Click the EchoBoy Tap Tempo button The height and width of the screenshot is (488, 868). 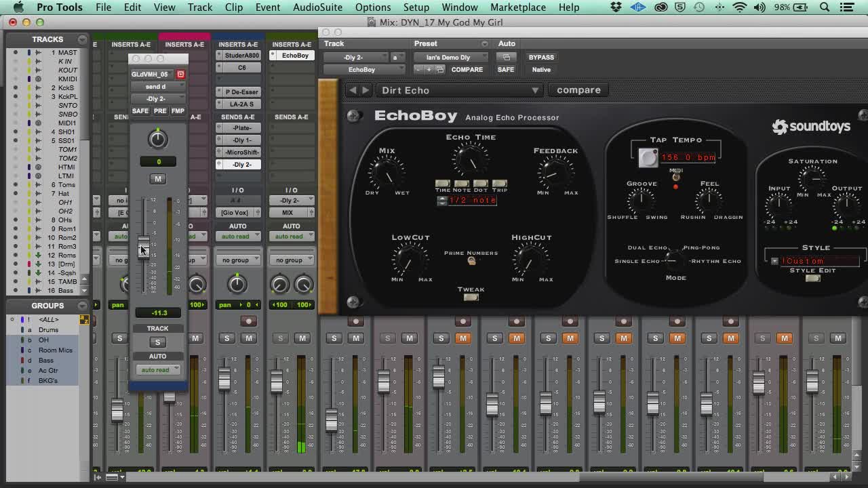coord(648,158)
